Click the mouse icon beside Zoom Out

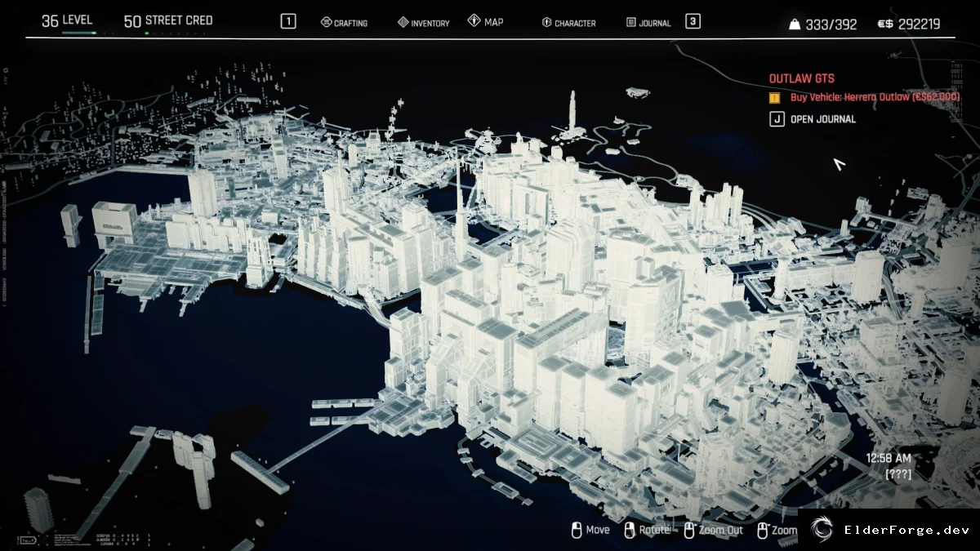(689, 531)
